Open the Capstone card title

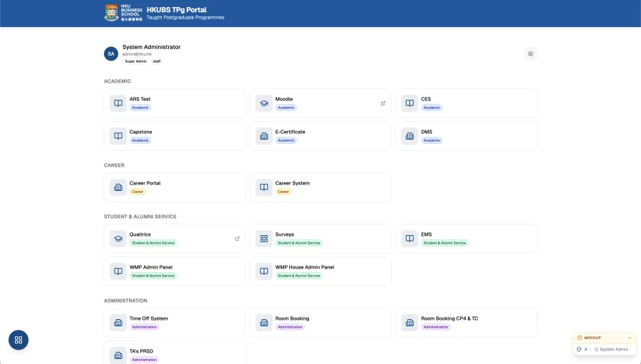(x=140, y=132)
